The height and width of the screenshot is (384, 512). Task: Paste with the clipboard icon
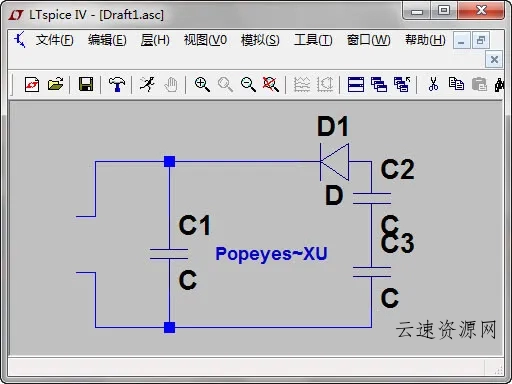point(479,84)
